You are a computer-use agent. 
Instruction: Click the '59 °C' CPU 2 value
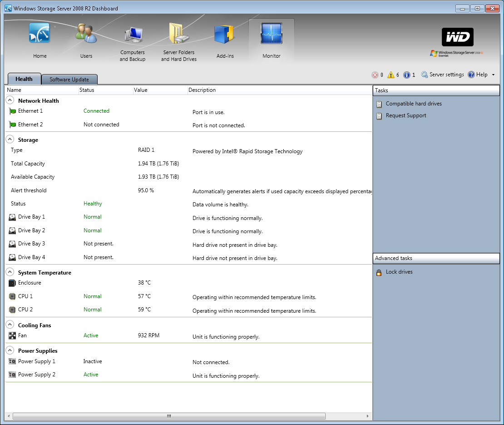[144, 310]
